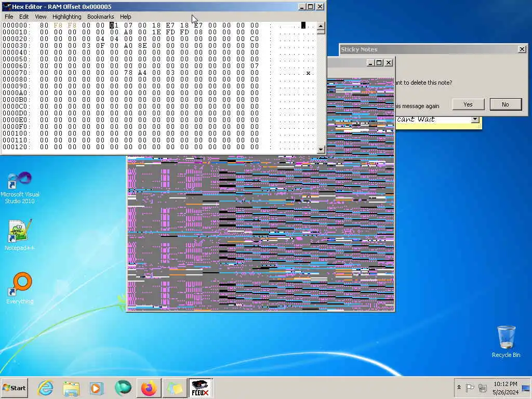
Task: Minimize the FCEUX window
Action: pyautogui.click(x=370, y=63)
